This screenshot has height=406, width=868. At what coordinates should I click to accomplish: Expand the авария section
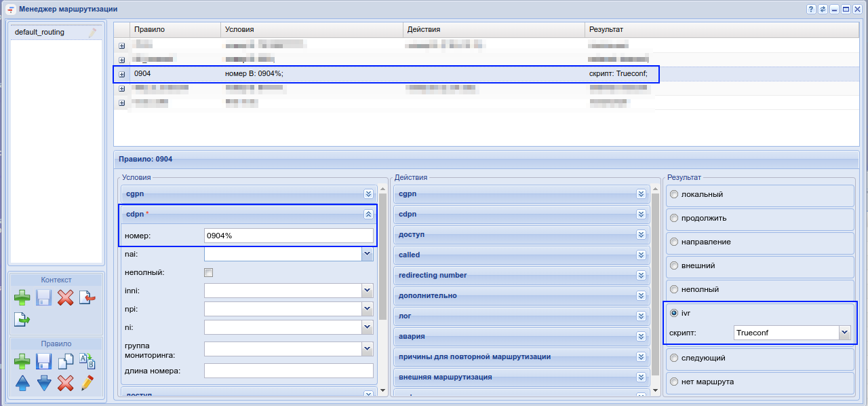(x=641, y=336)
